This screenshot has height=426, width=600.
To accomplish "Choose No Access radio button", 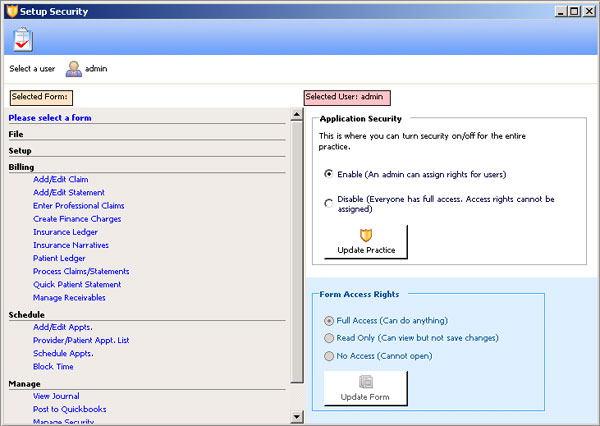I will (329, 355).
